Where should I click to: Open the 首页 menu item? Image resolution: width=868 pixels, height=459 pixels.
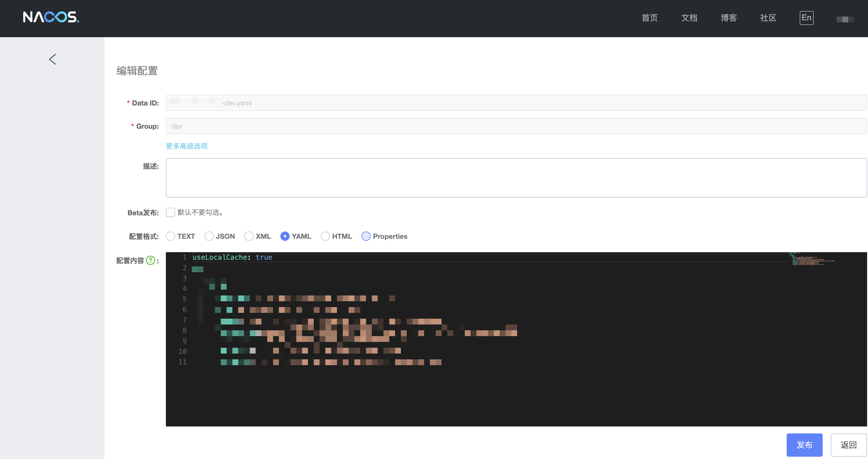point(649,18)
